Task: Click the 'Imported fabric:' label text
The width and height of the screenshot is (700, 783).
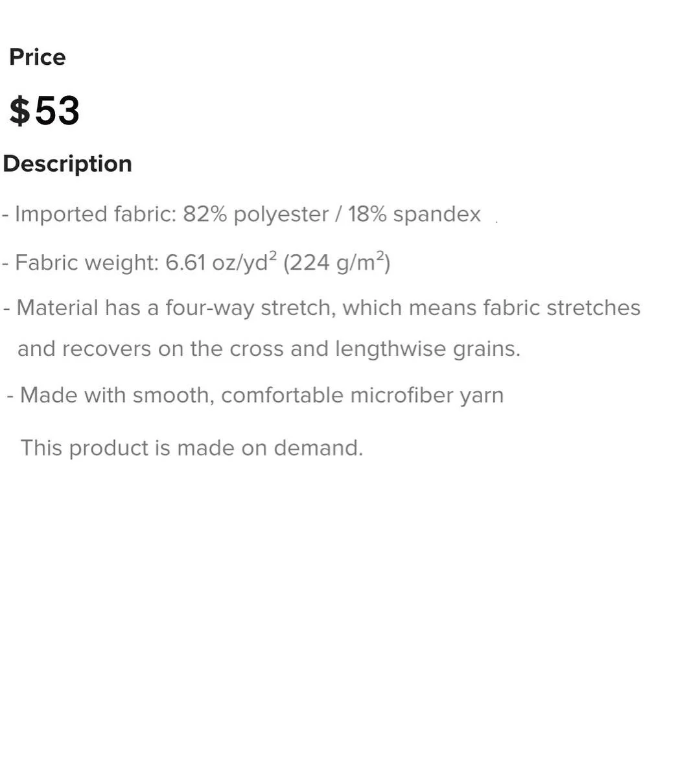Action: pyautogui.click(x=95, y=214)
